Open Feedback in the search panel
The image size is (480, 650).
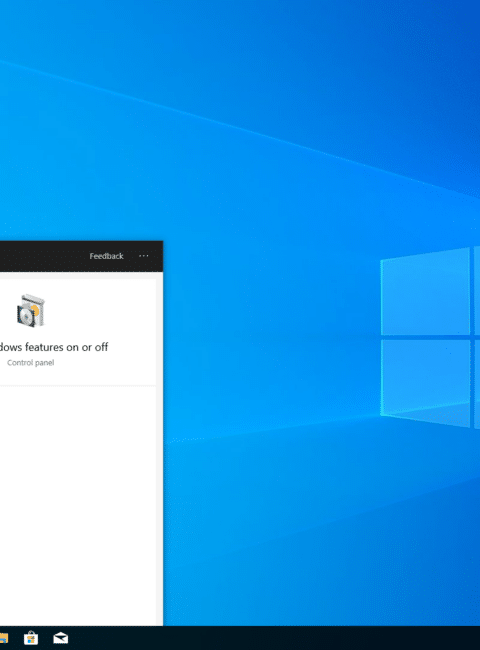point(106,256)
